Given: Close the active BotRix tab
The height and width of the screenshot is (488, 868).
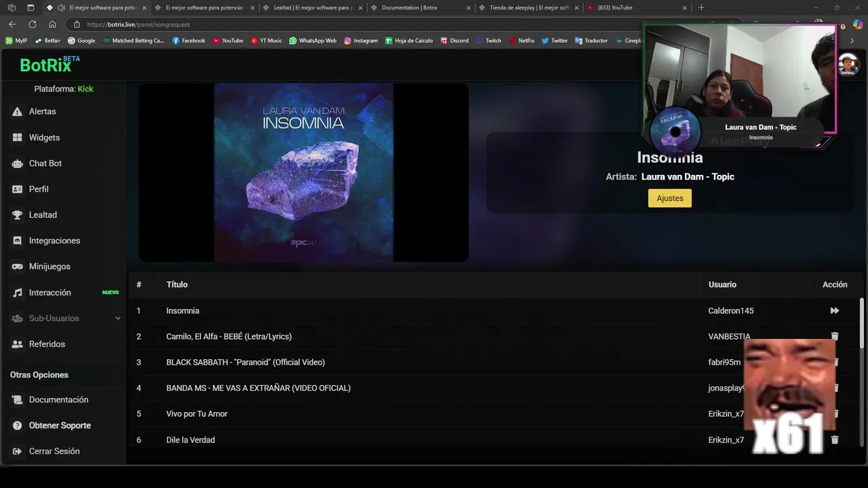Looking at the screenshot, I should coord(144,8).
